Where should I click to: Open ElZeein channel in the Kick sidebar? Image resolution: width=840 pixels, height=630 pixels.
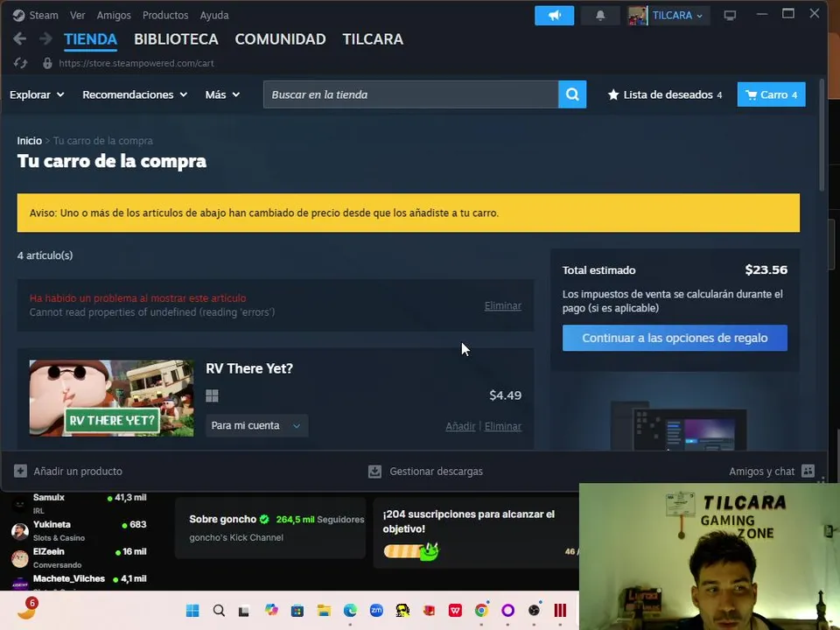pos(79,557)
